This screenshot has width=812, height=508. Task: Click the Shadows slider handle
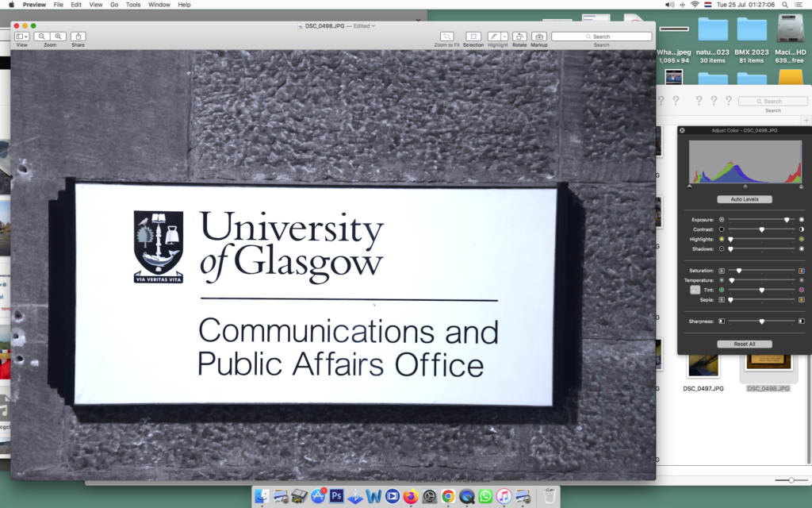pyautogui.click(x=730, y=248)
